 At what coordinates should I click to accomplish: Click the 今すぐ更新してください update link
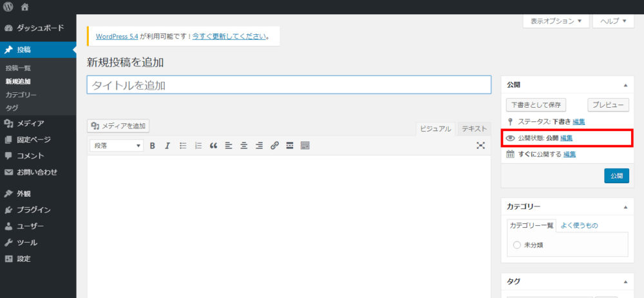pos(229,36)
